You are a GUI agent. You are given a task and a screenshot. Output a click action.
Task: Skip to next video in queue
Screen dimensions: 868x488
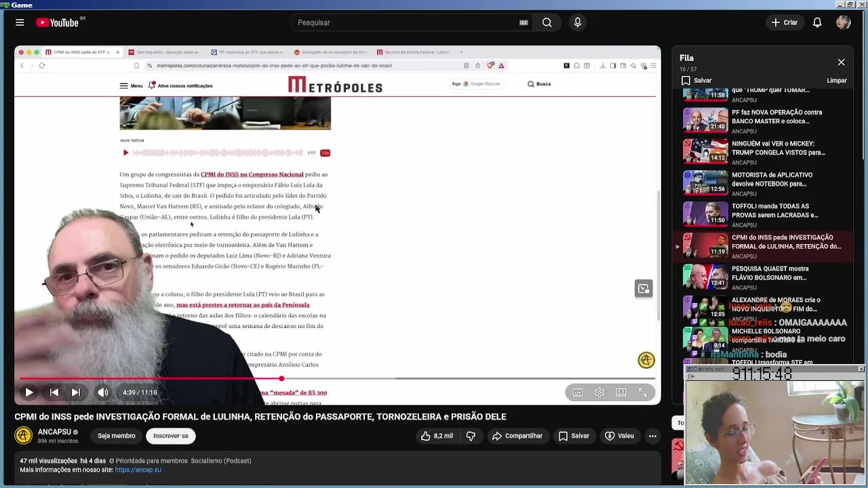point(76,392)
